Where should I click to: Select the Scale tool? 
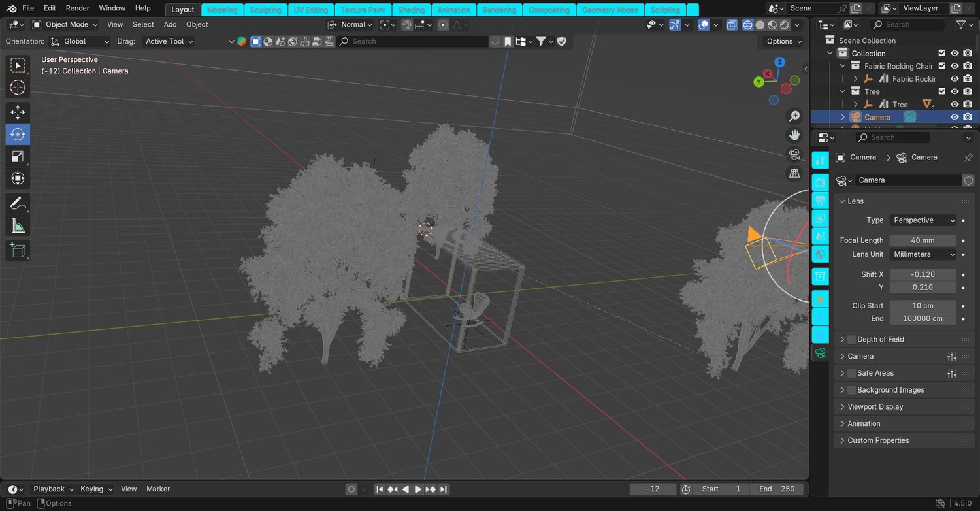click(18, 157)
